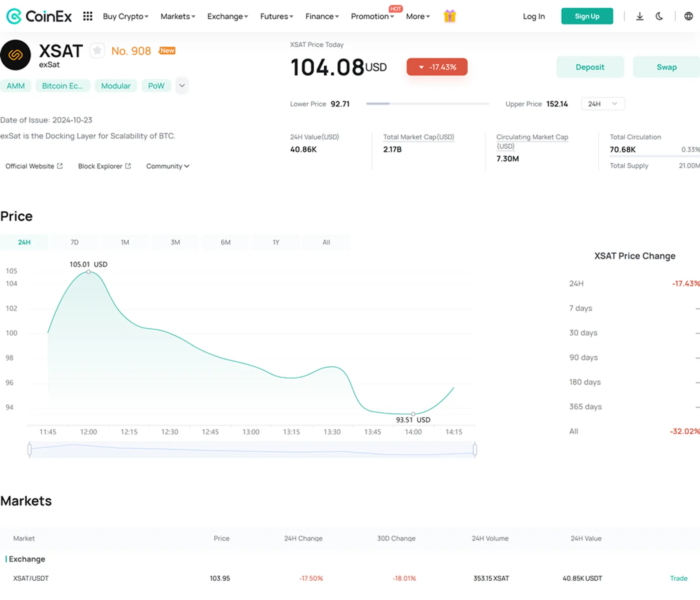Open Block Explorer external link

click(x=105, y=166)
